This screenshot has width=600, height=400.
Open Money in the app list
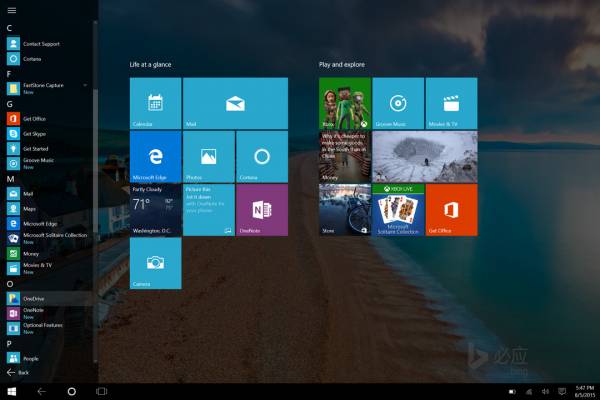pyautogui.click(x=48, y=253)
